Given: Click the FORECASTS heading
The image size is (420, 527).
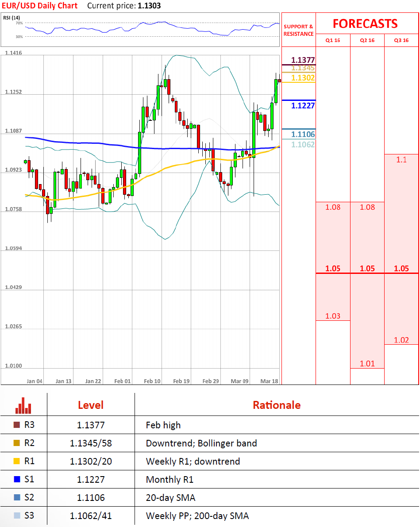Looking at the screenshot, I should [x=365, y=24].
